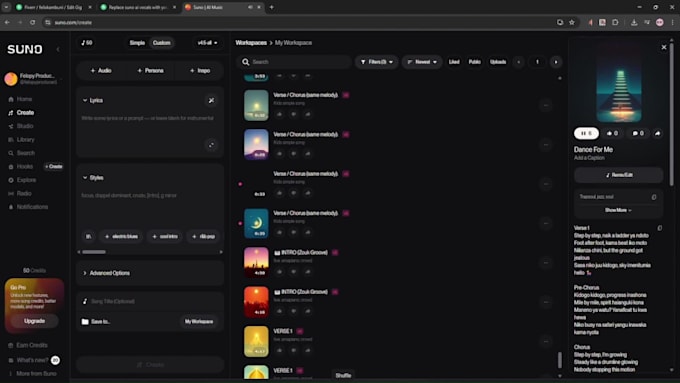
Task: Go to previous page of songs
Action: [519, 62]
